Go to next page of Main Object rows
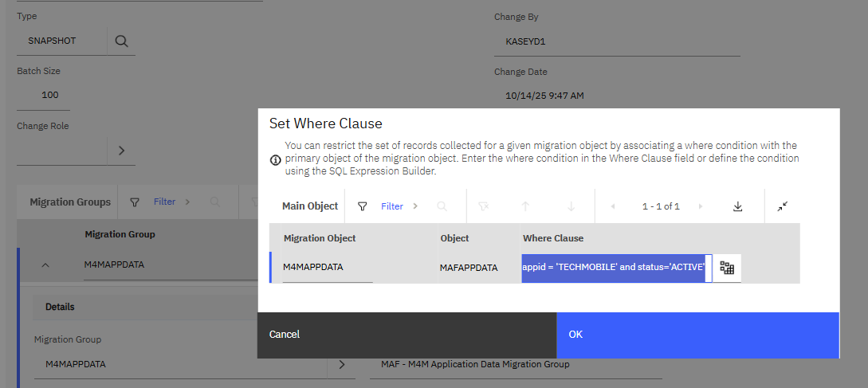868x388 pixels. [700, 206]
